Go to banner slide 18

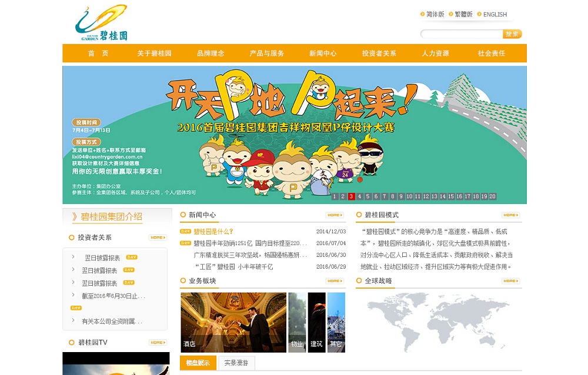point(476,196)
